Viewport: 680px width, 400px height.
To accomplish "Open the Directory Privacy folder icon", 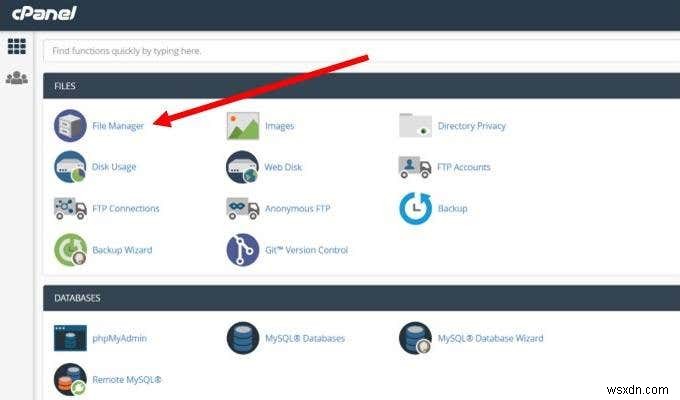I will pyautogui.click(x=415, y=125).
